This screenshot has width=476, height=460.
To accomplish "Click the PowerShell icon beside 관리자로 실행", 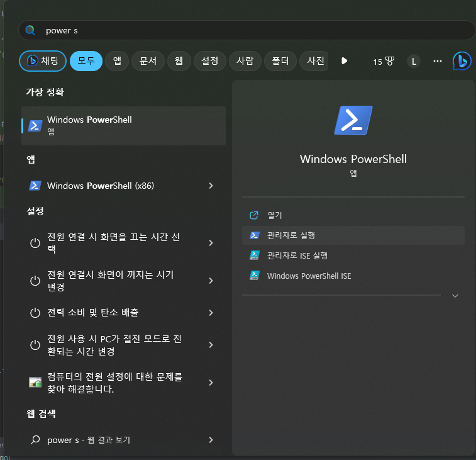I will (x=255, y=235).
